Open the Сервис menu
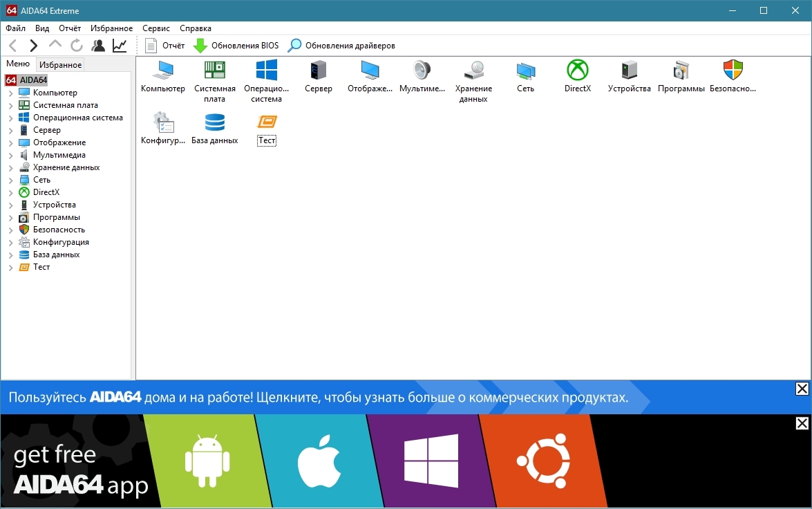 [156, 28]
